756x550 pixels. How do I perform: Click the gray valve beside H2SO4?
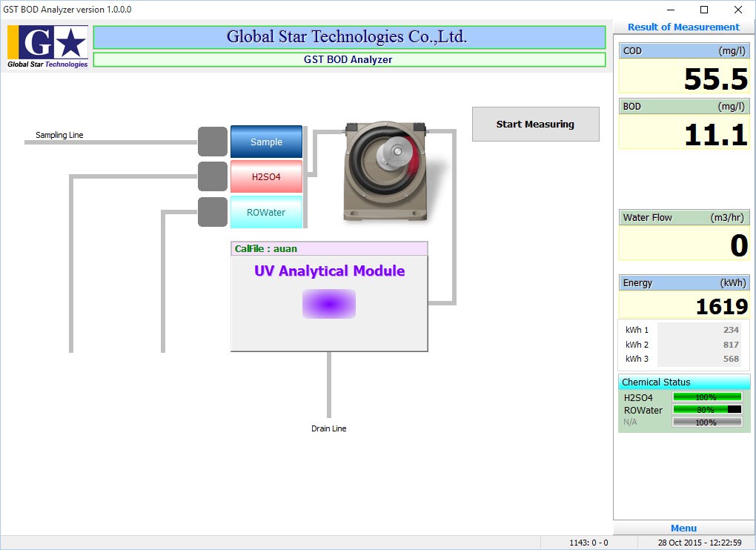(213, 177)
